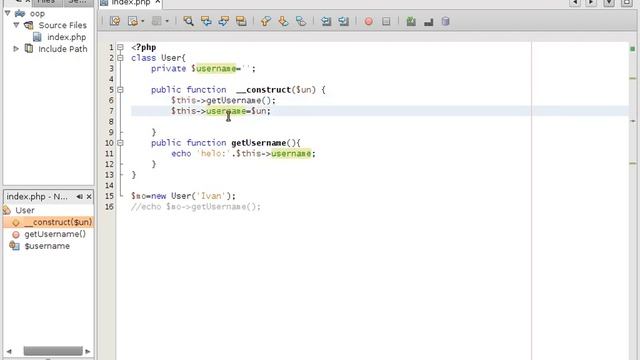Click the greyed rectangular selection icon

point(156,21)
